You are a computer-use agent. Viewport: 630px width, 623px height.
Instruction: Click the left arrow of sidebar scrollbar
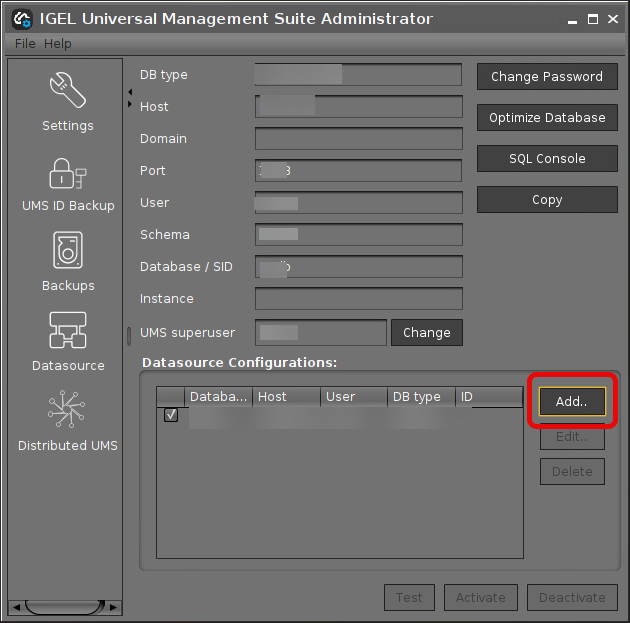(x=15, y=607)
